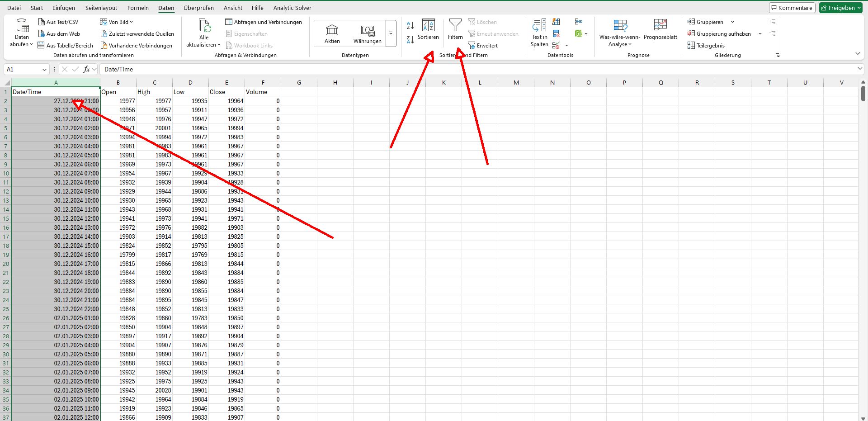Select the Währungen data type
Image resolution: width=868 pixels, height=421 pixels.
pos(367,34)
